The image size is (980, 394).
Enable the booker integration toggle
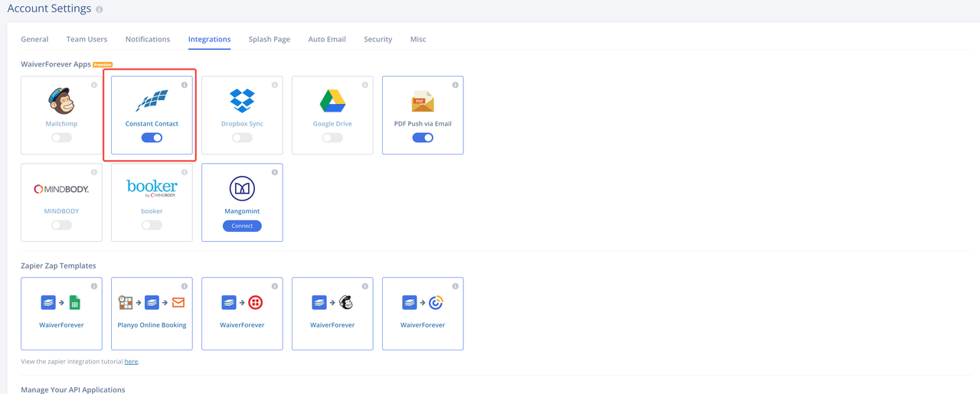[x=152, y=225]
